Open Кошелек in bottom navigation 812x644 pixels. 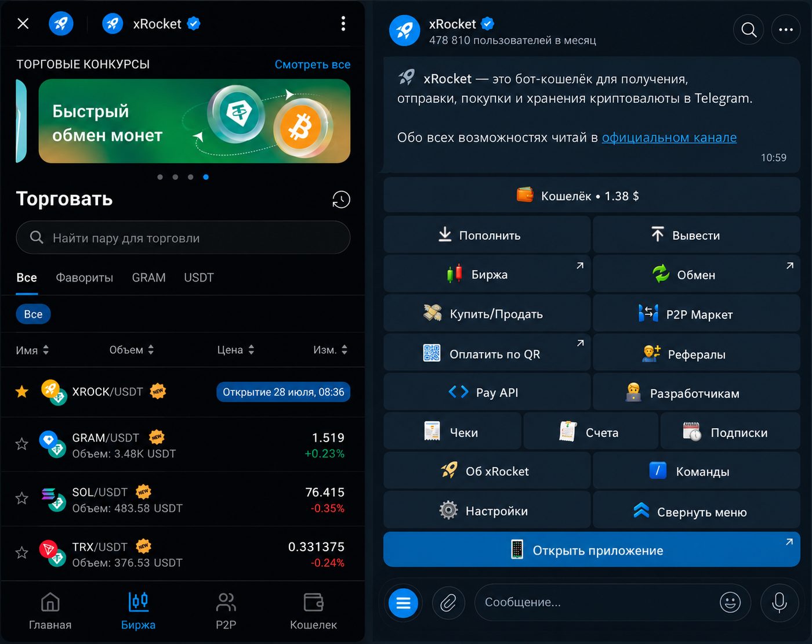[313, 611]
